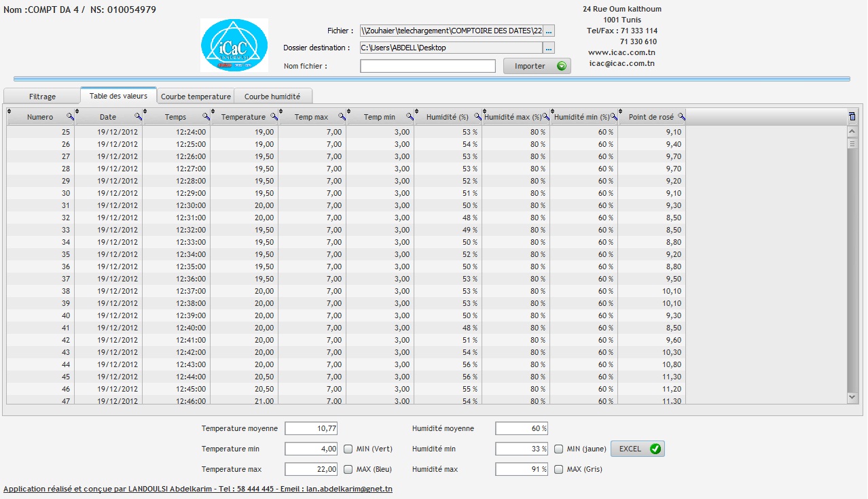868x499 pixels.
Task: Click the Temperature max value field
Action: tap(311, 469)
